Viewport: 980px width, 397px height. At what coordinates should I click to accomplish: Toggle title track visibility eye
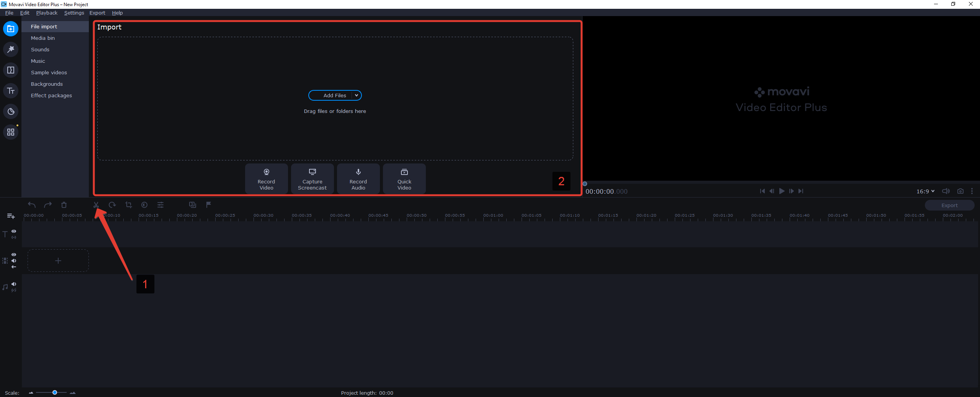point(14,231)
